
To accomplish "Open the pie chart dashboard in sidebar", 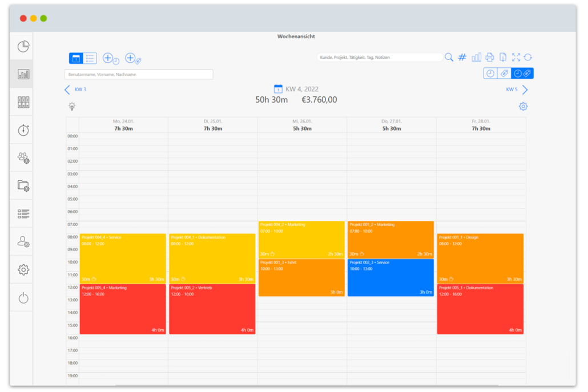I will pyautogui.click(x=23, y=46).
